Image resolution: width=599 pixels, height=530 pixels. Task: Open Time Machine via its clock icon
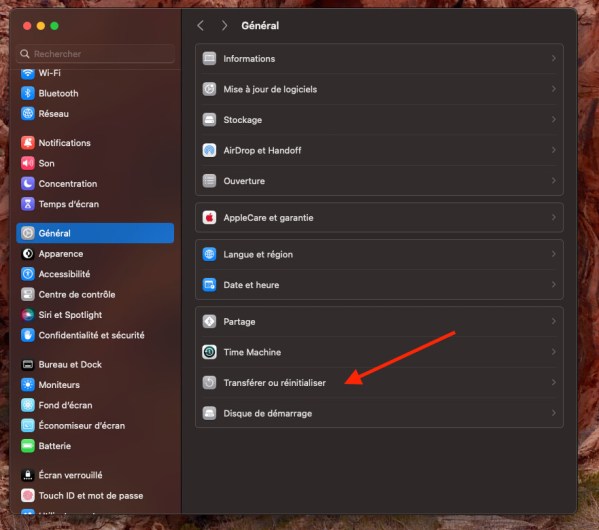(209, 352)
